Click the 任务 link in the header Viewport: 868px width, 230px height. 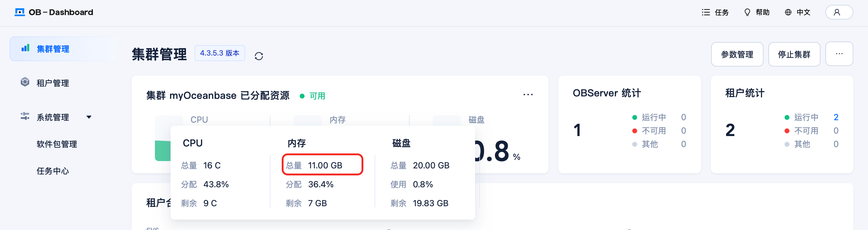pos(722,12)
